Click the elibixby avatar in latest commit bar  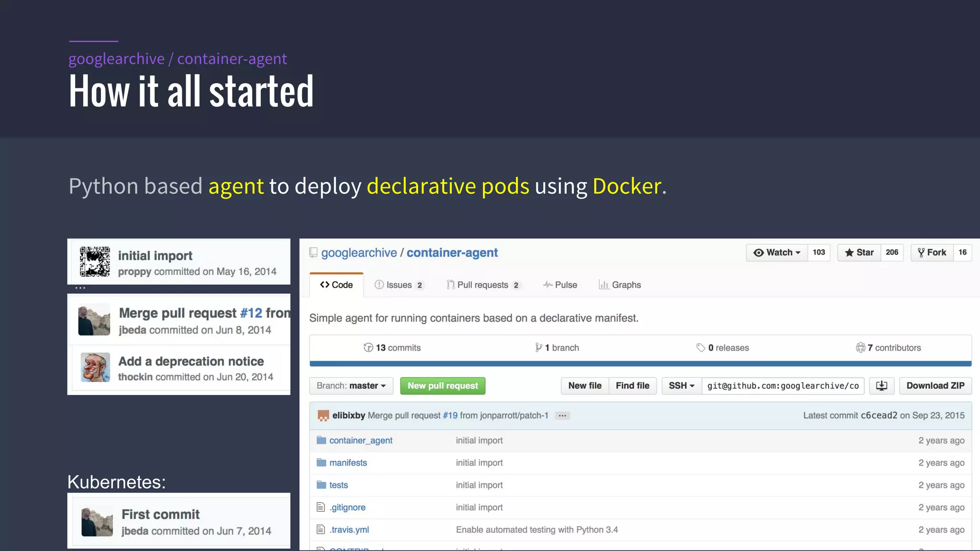323,416
